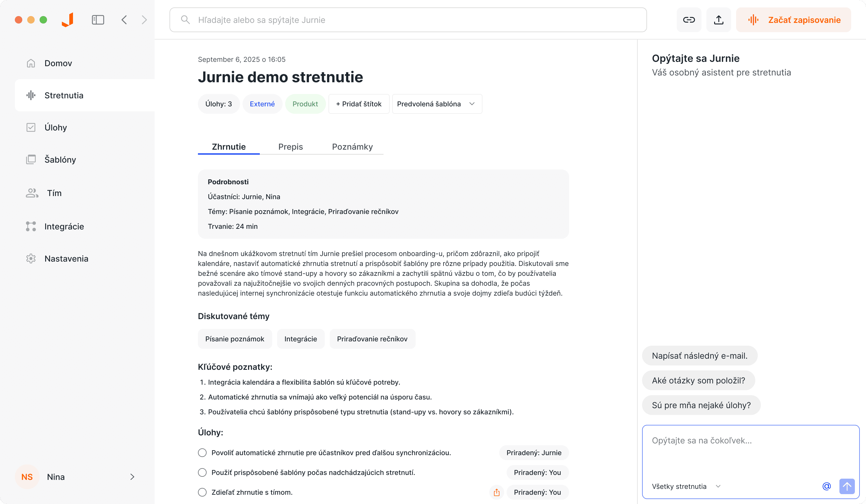Open Integrácie in the sidebar

pos(64,226)
